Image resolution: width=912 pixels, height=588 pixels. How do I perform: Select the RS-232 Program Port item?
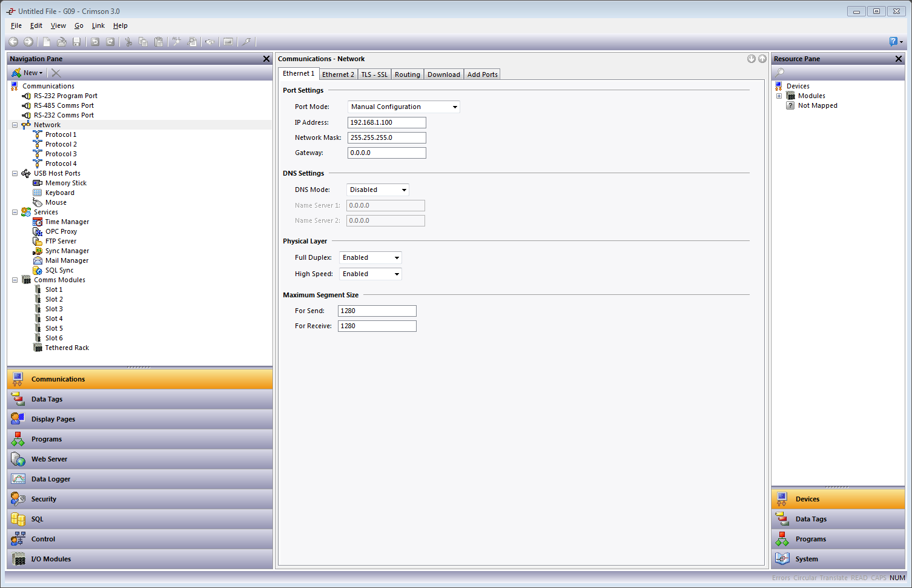coord(65,96)
